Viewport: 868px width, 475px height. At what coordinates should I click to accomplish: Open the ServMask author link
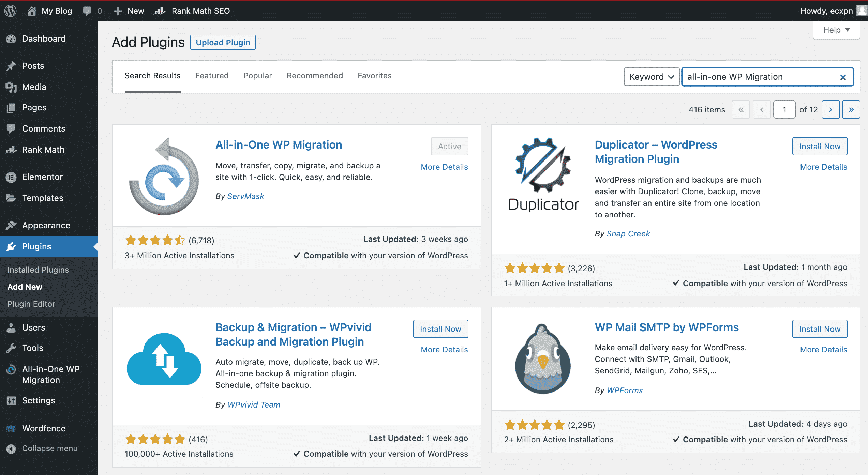(245, 196)
